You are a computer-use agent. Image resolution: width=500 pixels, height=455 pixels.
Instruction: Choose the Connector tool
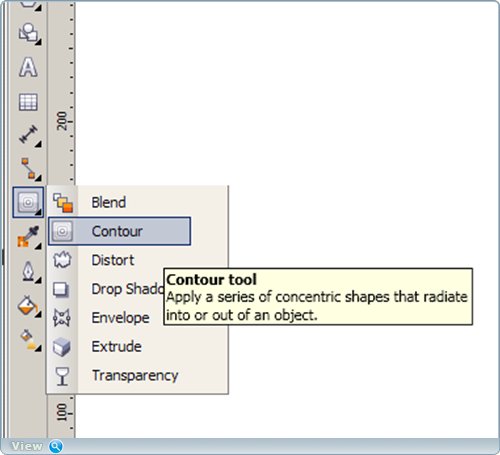28,168
